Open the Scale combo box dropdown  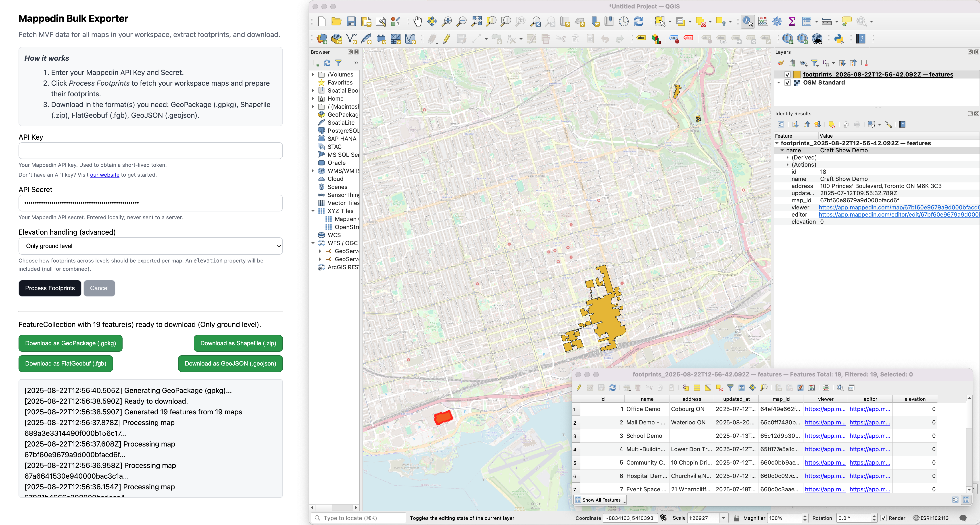[x=723, y=518]
